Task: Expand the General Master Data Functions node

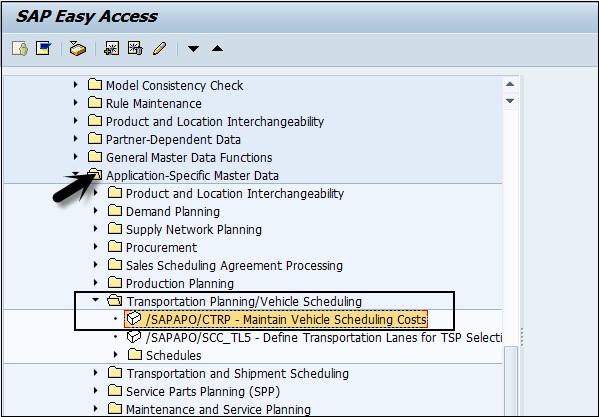Action: click(x=76, y=156)
